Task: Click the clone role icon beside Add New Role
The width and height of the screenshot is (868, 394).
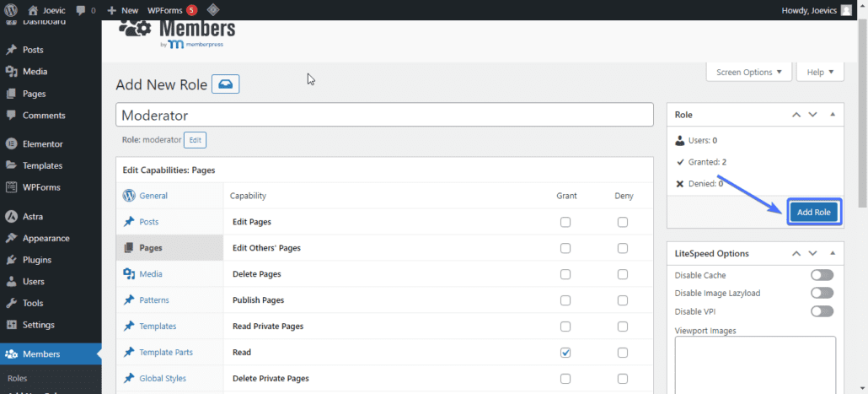Action: coord(226,84)
